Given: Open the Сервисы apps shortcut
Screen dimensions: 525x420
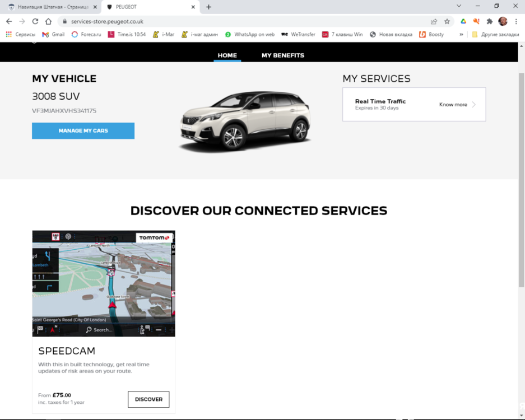Looking at the screenshot, I should point(20,35).
